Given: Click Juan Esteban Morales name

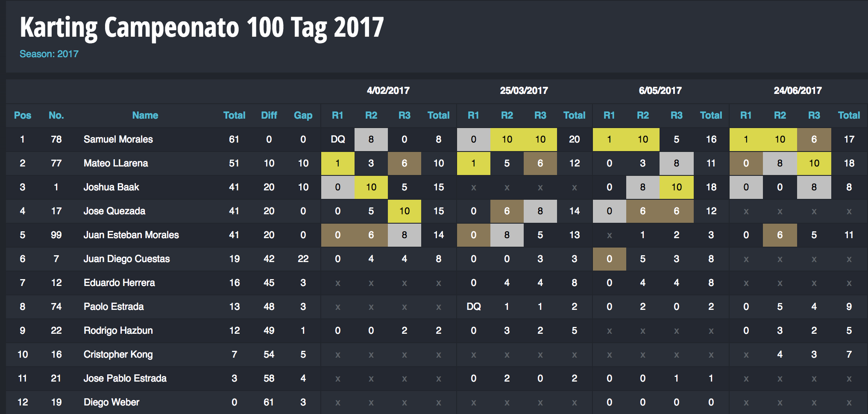Looking at the screenshot, I should 131,235.
